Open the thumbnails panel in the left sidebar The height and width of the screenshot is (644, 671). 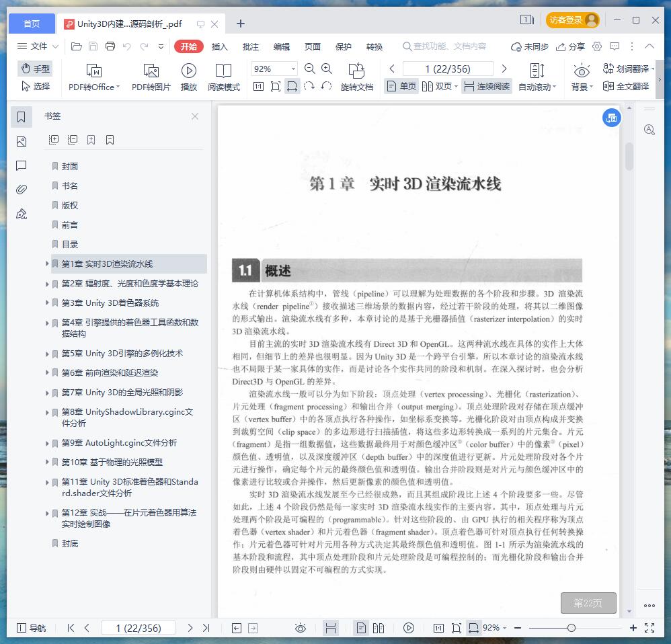[22, 142]
